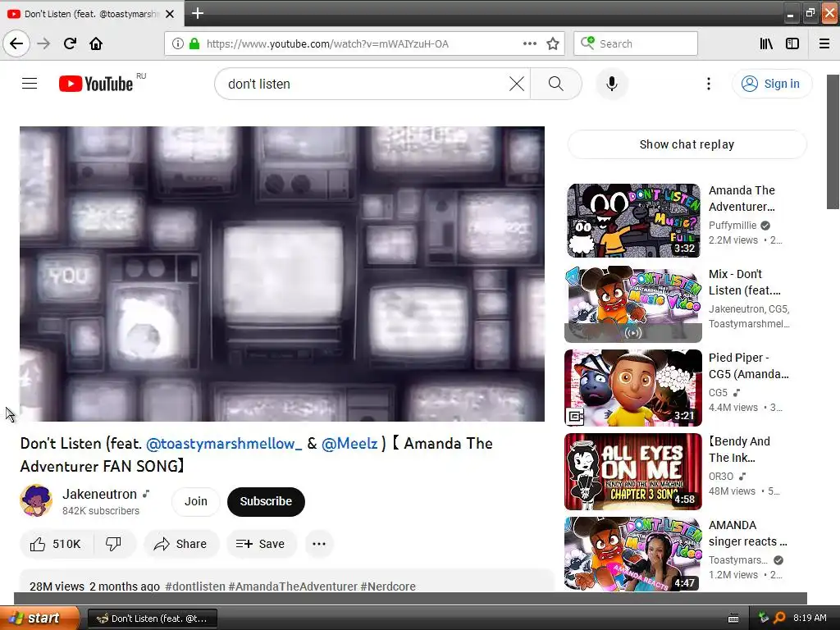
Task: Share the video
Action: tap(181, 544)
